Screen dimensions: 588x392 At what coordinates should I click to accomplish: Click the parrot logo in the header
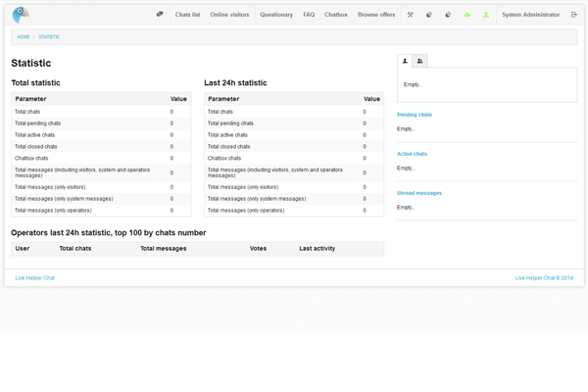click(21, 15)
